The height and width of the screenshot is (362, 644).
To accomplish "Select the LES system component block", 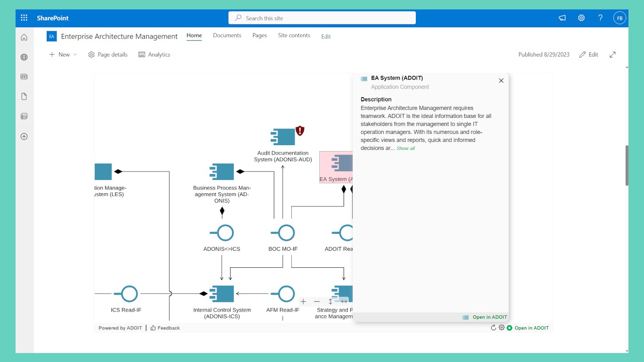I will coord(103,172).
